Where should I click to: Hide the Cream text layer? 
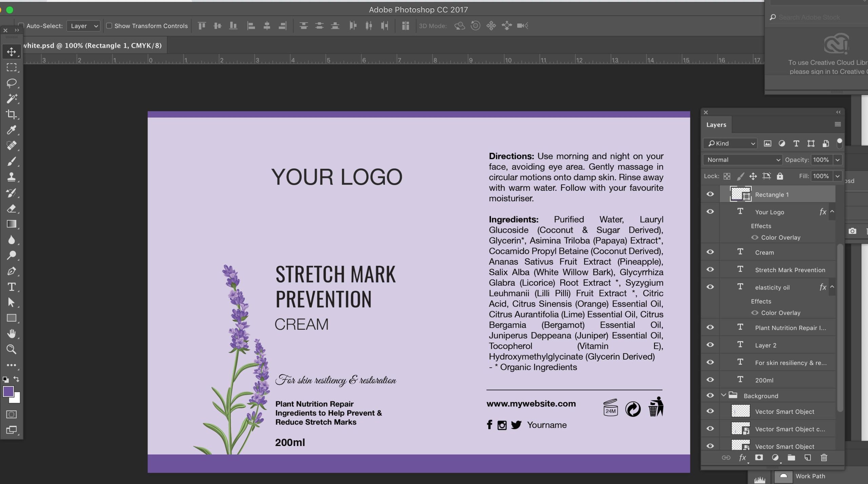tap(710, 252)
